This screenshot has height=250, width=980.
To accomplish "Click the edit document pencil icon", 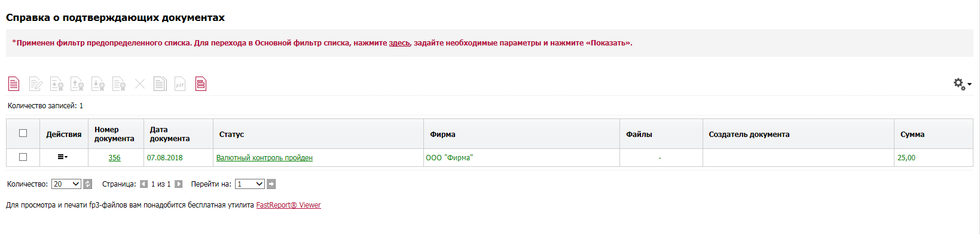I will tap(36, 84).
